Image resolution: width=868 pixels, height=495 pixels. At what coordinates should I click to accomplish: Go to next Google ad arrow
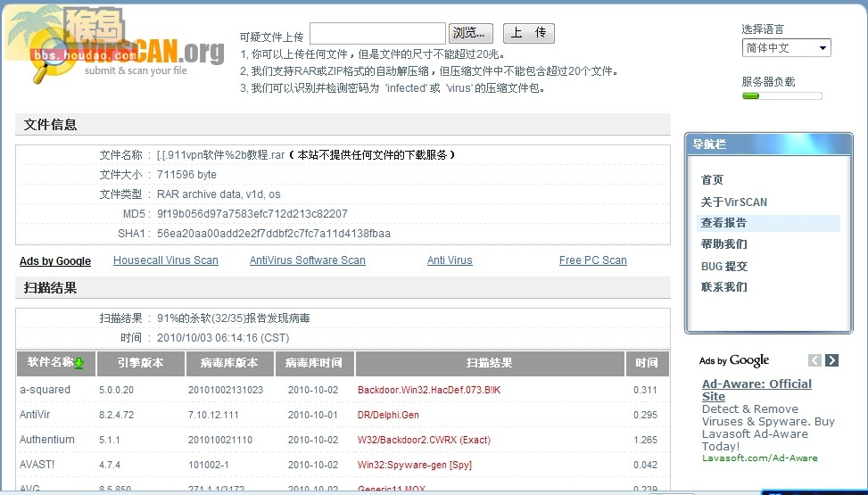click(x=831, y=360)
